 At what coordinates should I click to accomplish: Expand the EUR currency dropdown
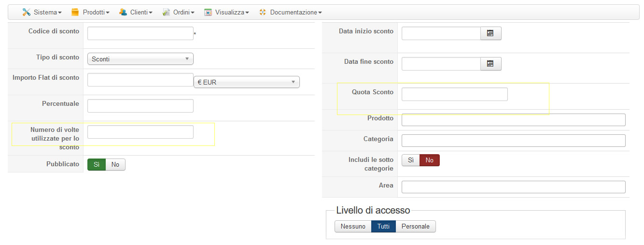tap(246, 82)
